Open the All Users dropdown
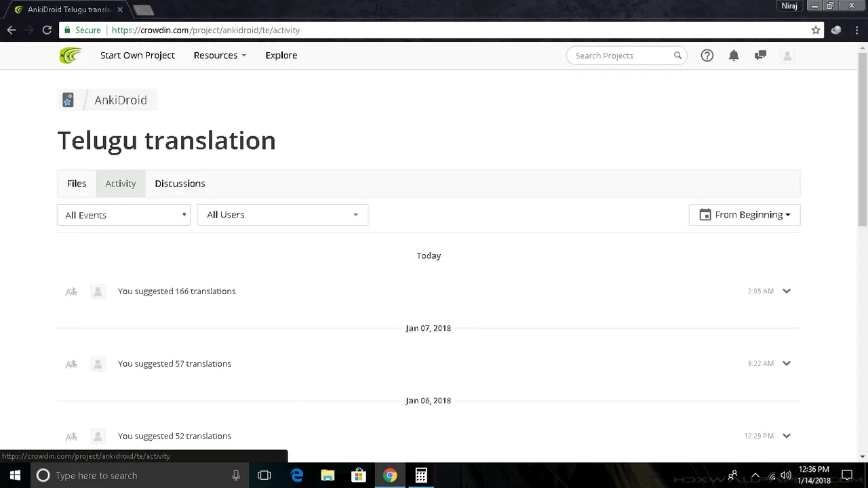The width and height of the screenshot is (868, 488). coord(283,215)
